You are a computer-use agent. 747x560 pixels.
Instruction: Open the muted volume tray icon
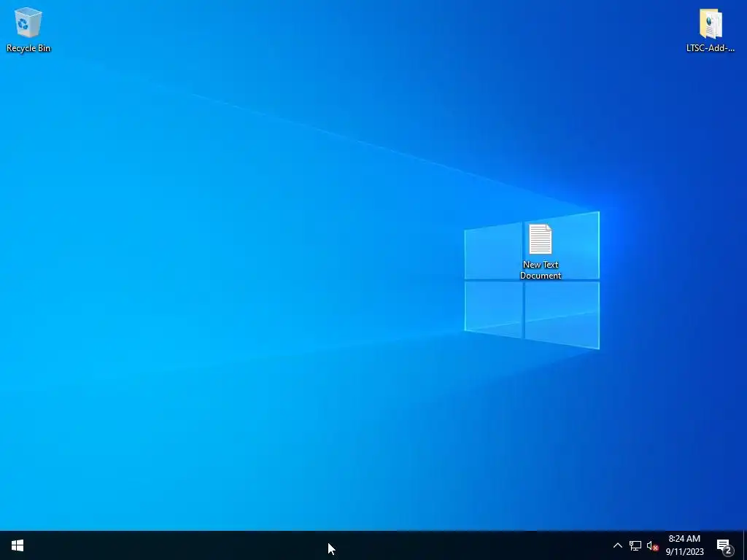pos(652,545)
